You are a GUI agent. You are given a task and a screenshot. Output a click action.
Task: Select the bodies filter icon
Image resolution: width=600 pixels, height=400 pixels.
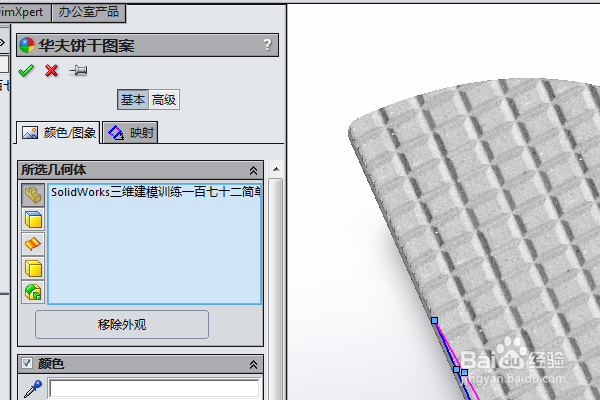(33, 268)
